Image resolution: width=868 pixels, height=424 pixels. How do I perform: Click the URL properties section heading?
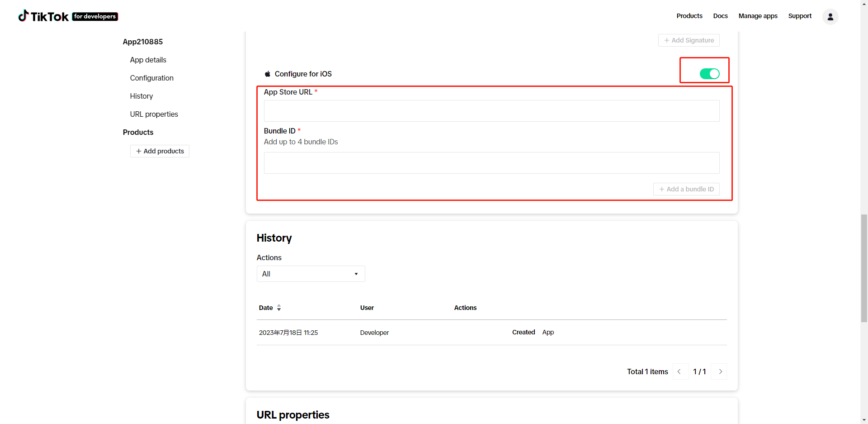293,415
